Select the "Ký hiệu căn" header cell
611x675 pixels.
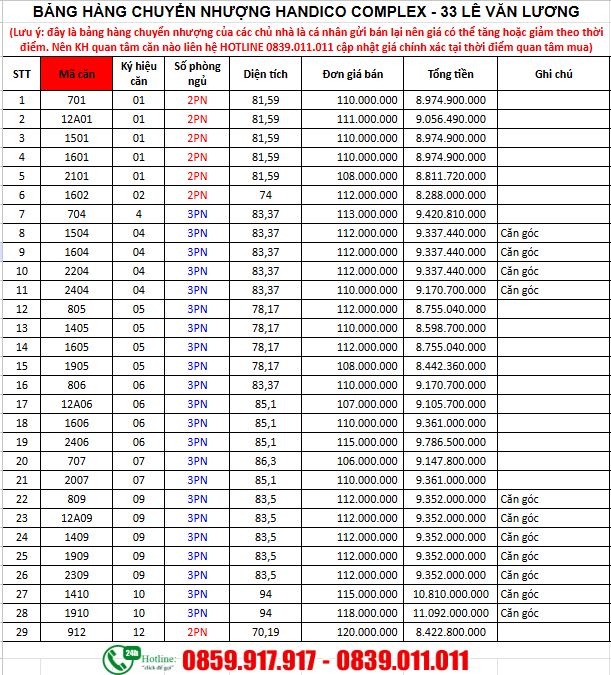pyautogui.click(x=139, y=75)
